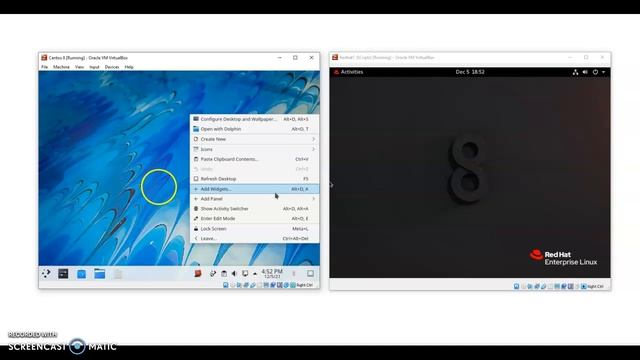Image resolution: width=640 pixels, height=360 pixels.
Task: Open the Help menu in the CentOS window
Action: coord(129,67)
